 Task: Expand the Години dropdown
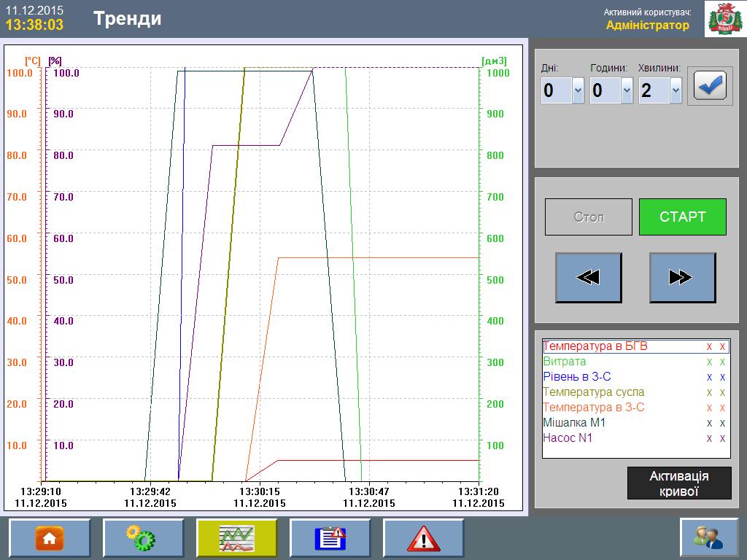(x=627, y=91)
